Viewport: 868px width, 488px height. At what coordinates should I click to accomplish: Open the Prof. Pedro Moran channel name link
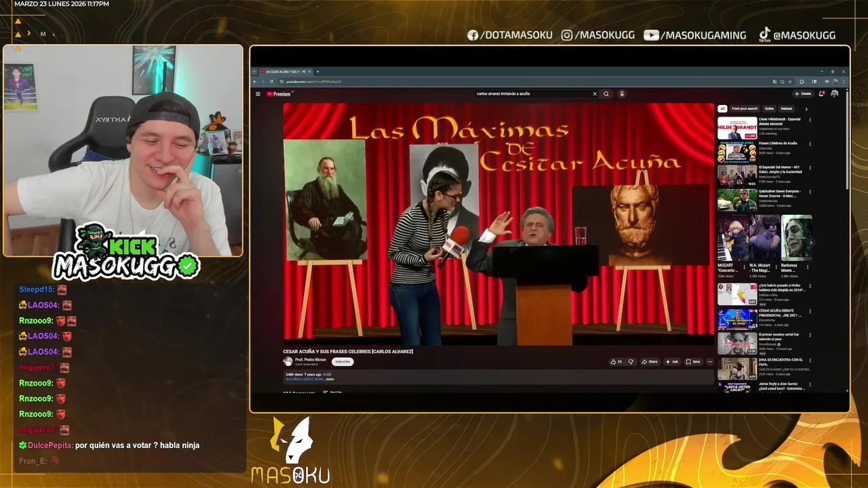click(x=311, y=360)
